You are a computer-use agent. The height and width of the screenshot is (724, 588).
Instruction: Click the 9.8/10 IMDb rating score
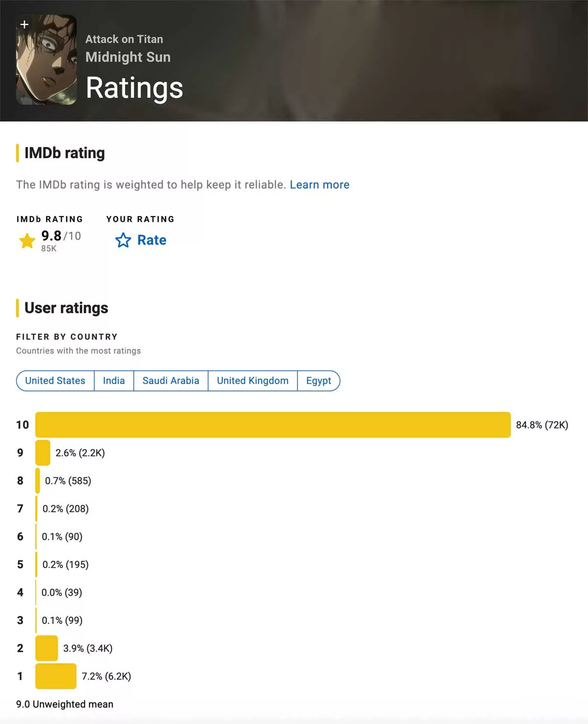[x=61, y=236]
